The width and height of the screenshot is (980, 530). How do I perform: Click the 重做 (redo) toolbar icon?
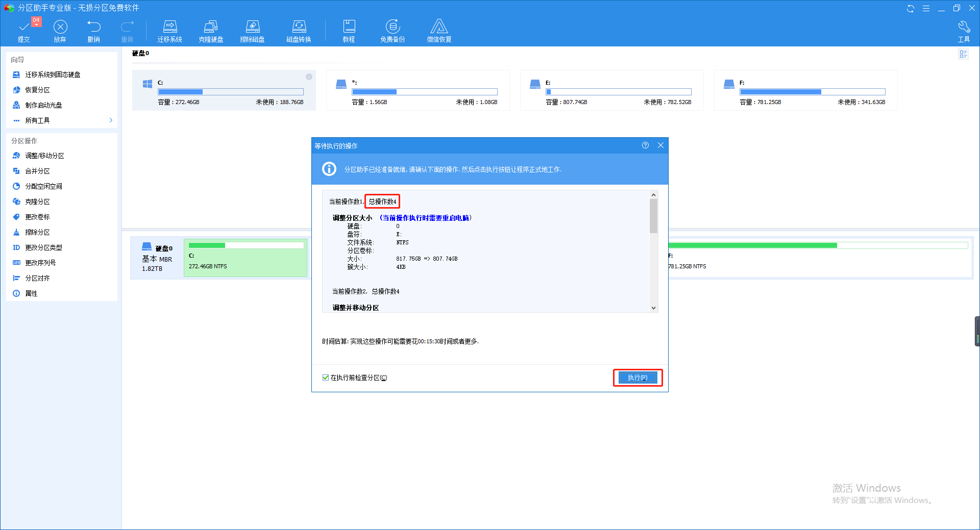point(128,31)
